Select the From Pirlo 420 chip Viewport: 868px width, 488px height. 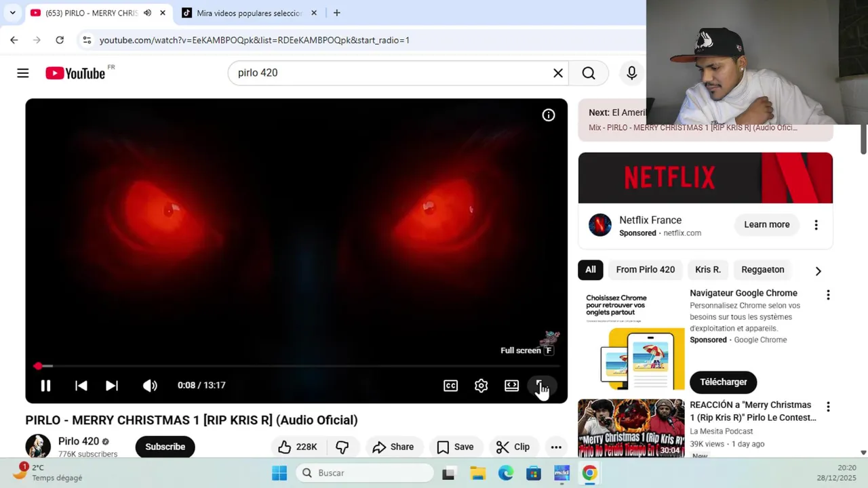pyautogui.click(x=646, y=270)
